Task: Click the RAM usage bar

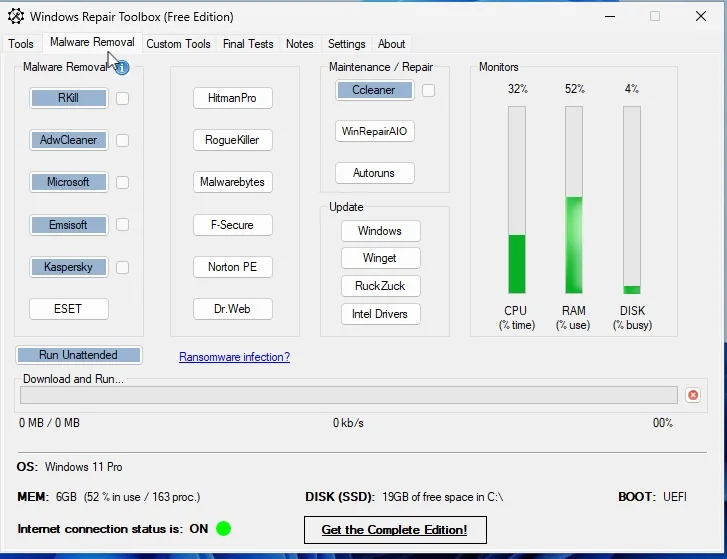Action: pyautogui.click(x=574, y=200)
